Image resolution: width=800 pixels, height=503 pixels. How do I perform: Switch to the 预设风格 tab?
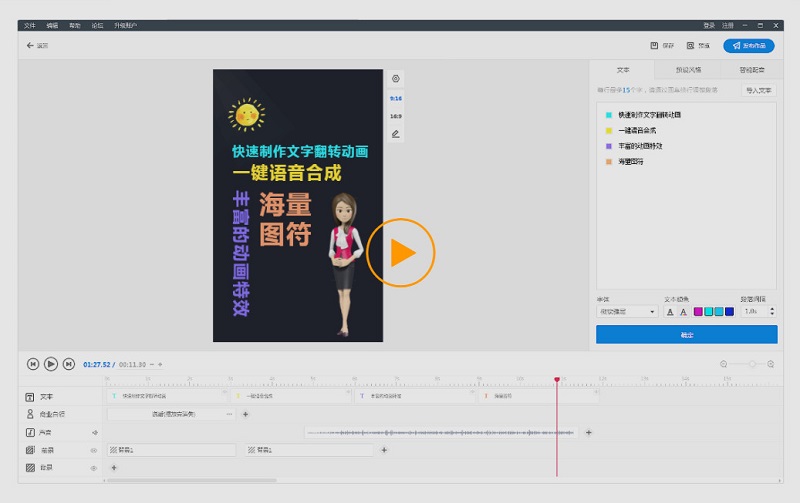688,70
